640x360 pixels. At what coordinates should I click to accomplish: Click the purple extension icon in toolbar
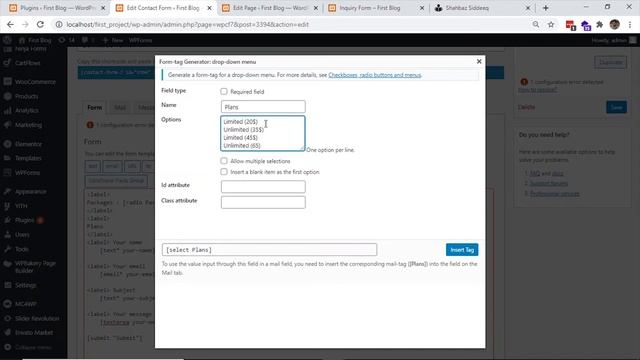(586, 25)
